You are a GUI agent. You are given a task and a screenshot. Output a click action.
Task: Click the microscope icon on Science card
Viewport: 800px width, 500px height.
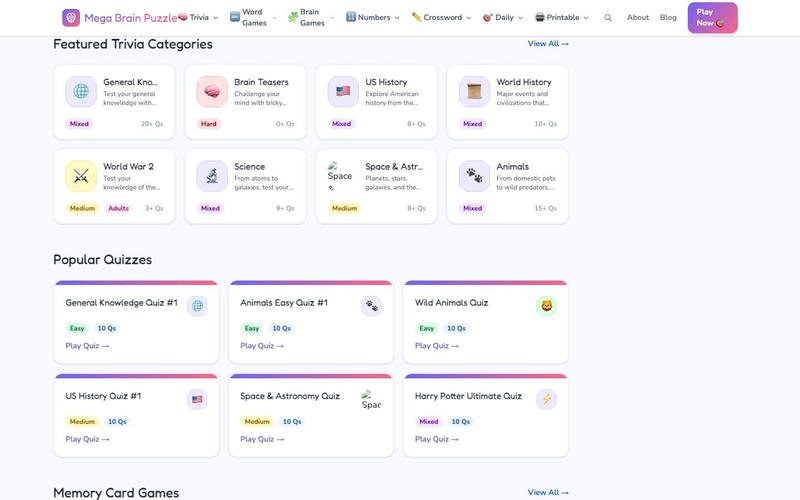tap(212, 176)
